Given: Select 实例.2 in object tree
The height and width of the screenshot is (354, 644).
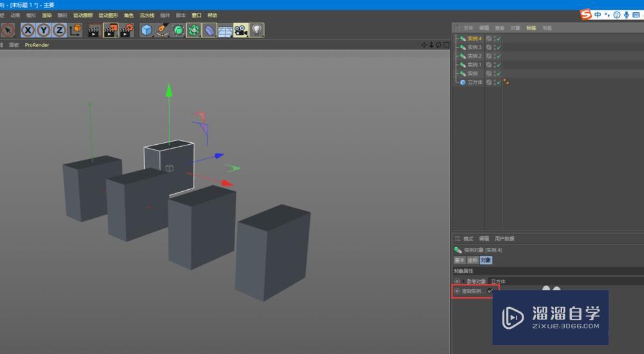Looking at the screenshot, I should (x=475, y=56).
